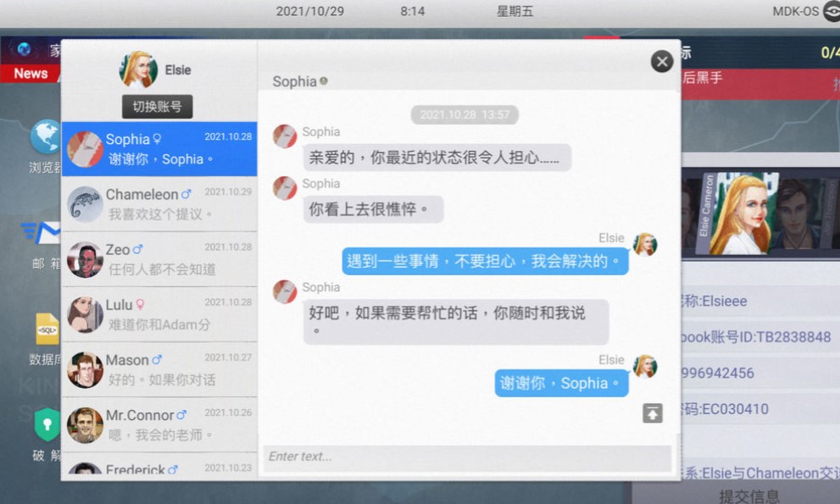Screen dimensions: 840x504
Task: Click the scroll-to-top arrow icon in chat
Action: click(653, 413)
